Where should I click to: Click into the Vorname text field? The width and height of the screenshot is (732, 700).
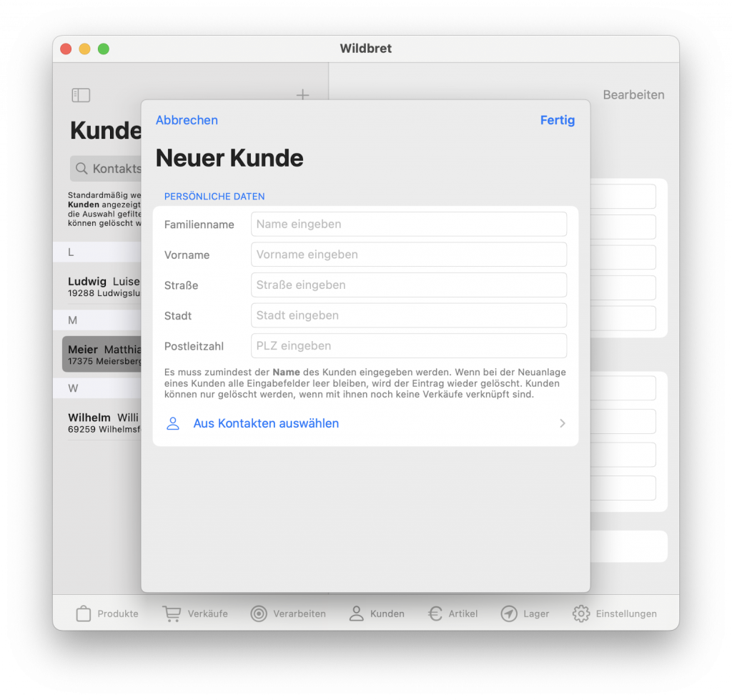click(x=408, y=255)
